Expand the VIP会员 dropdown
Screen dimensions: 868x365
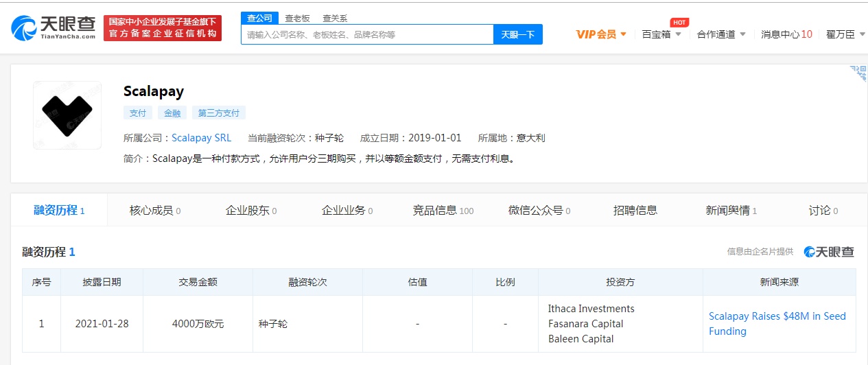click(601, 34)
